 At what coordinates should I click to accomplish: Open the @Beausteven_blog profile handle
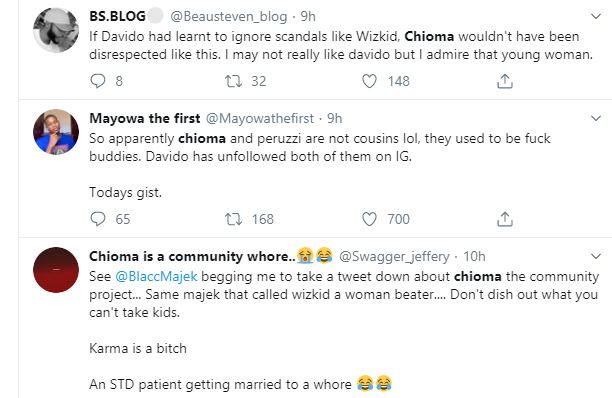click(228, 16)
